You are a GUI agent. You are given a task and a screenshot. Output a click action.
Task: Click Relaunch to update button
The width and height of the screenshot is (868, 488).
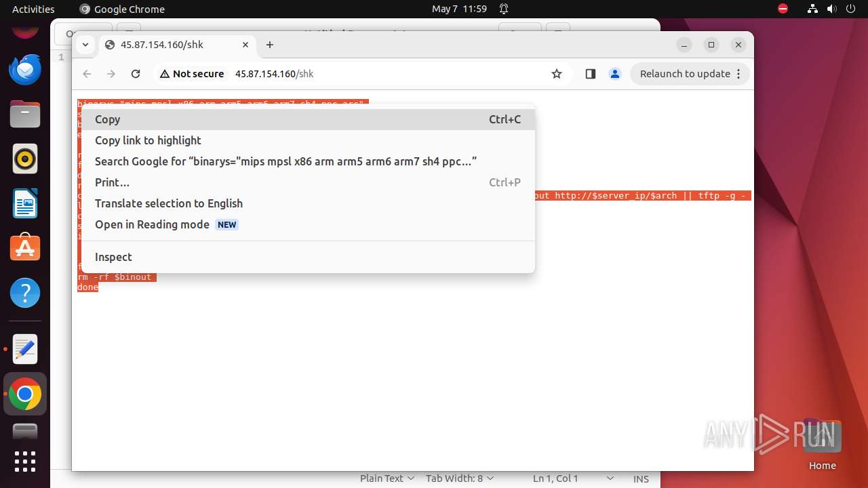(685, 74)
